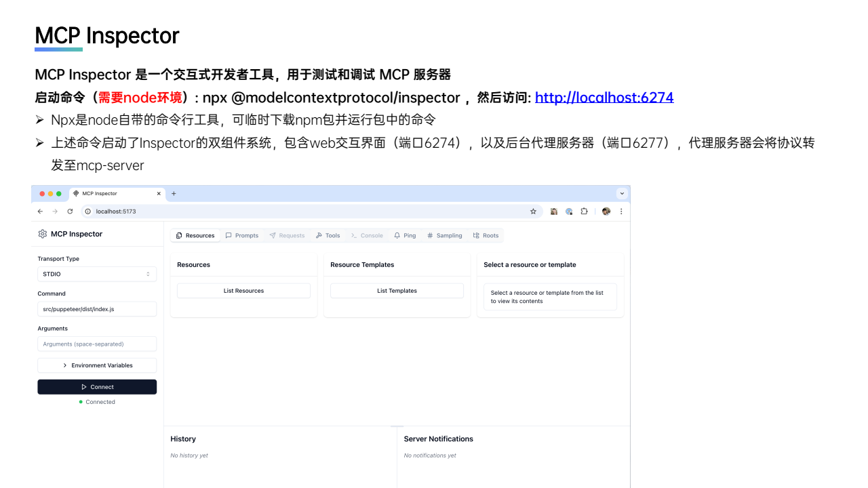
Task: Open the Transport Type STDIO dropdown
Action: 97,274
